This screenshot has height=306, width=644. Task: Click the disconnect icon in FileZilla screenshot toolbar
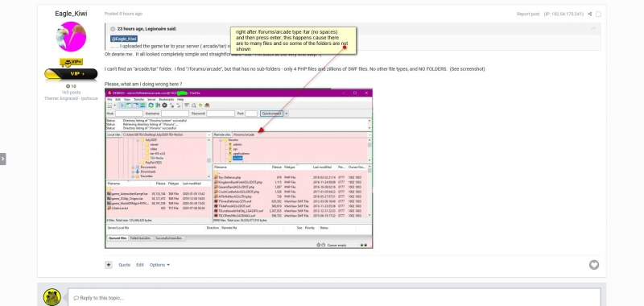pyautogui.click(x=171, y=105)
